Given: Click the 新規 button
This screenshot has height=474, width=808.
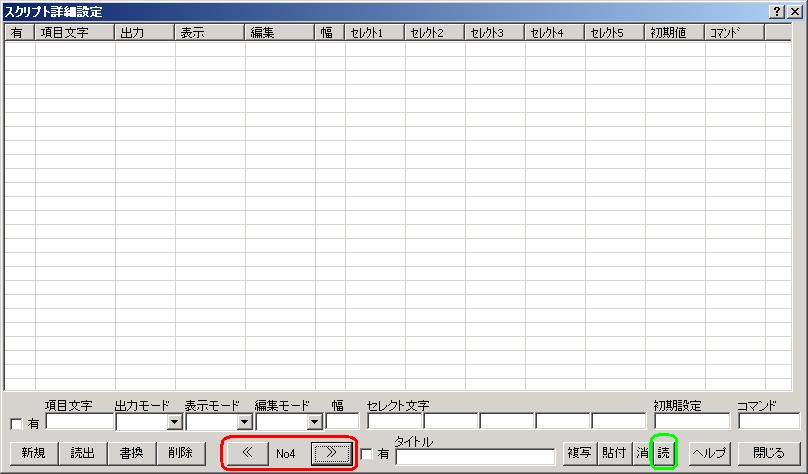Looking at the screenshot, I should tap(33, 453).
